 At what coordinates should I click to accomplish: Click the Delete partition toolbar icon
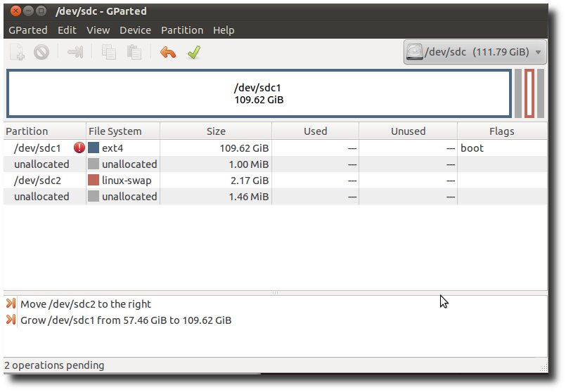pos(41,52)
